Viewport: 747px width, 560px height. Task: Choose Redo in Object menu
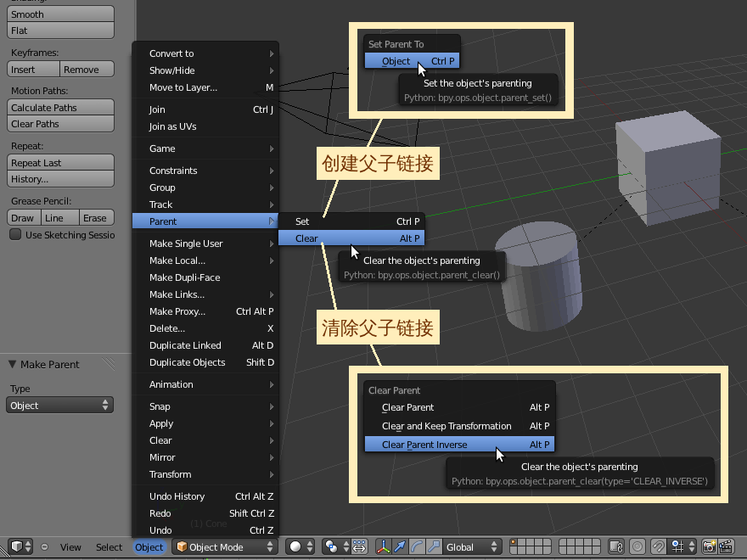pos(205,514)
